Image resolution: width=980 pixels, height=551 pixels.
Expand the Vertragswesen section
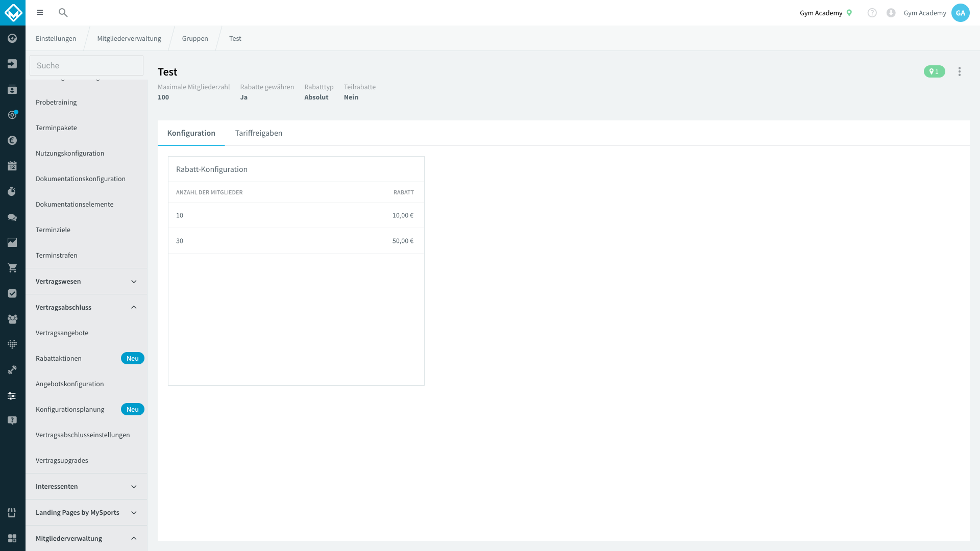pos(86,282)
